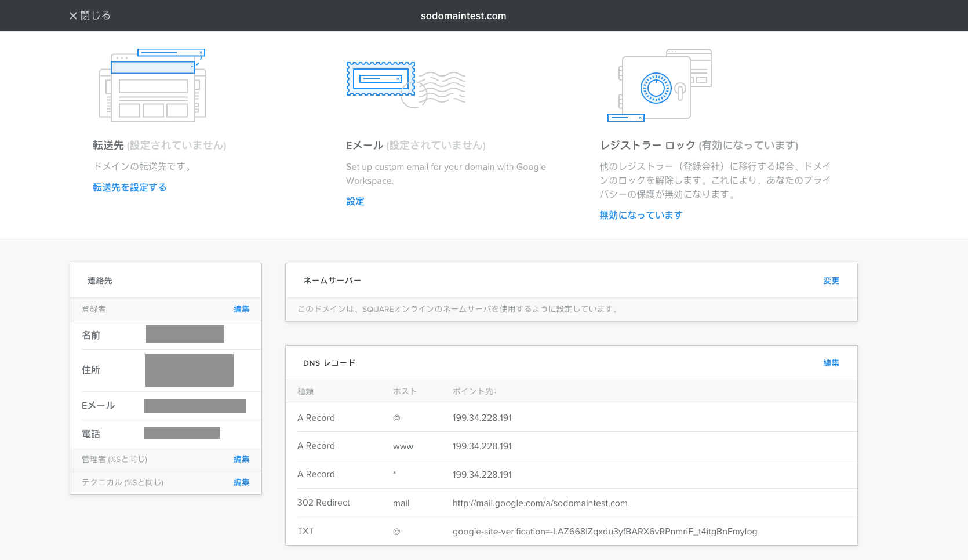The width and height of the screenshot is (968, 560).
Task: Click the redacted 名前 value
Action: click(185, 334)
